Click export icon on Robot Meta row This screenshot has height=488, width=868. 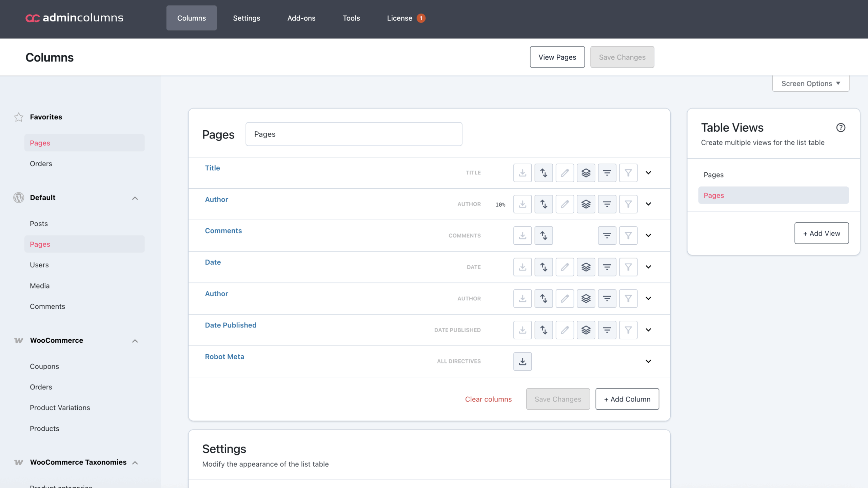[522, 361]
